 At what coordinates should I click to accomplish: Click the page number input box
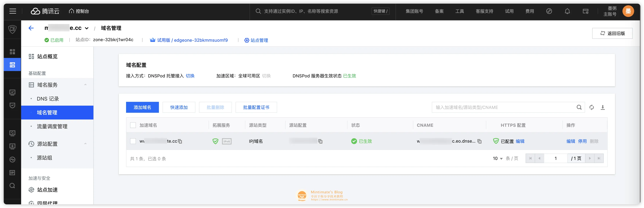pos(556,158)
